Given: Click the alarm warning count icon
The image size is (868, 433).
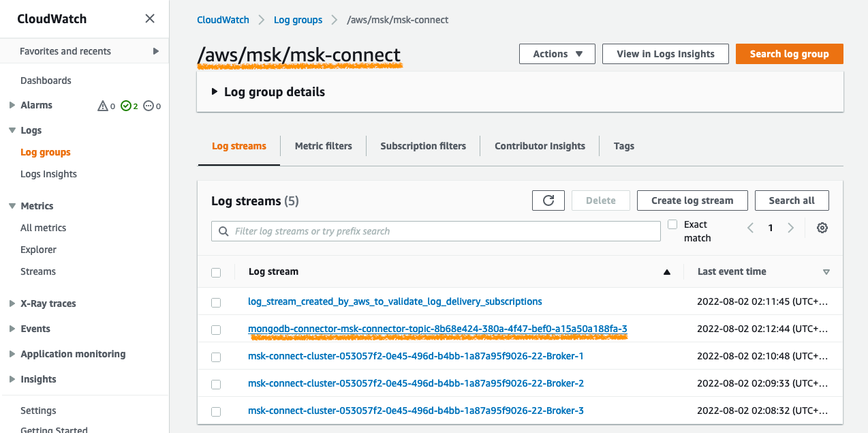Looking at the screenshot, I should 103,106.
